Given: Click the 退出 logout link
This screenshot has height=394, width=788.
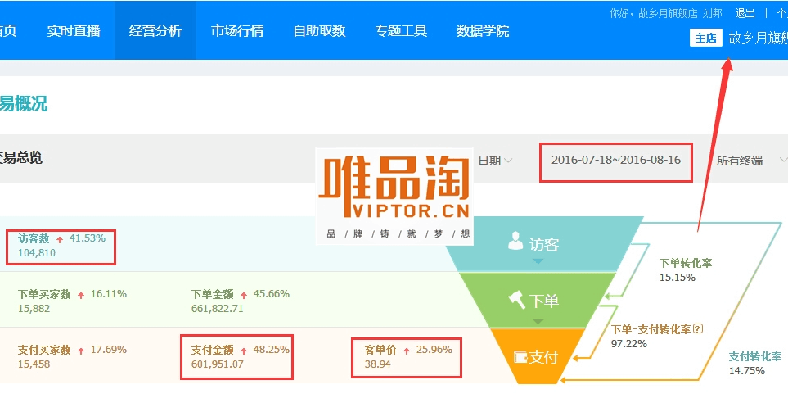Looking at the screenshot, I should tap(745, 13).
